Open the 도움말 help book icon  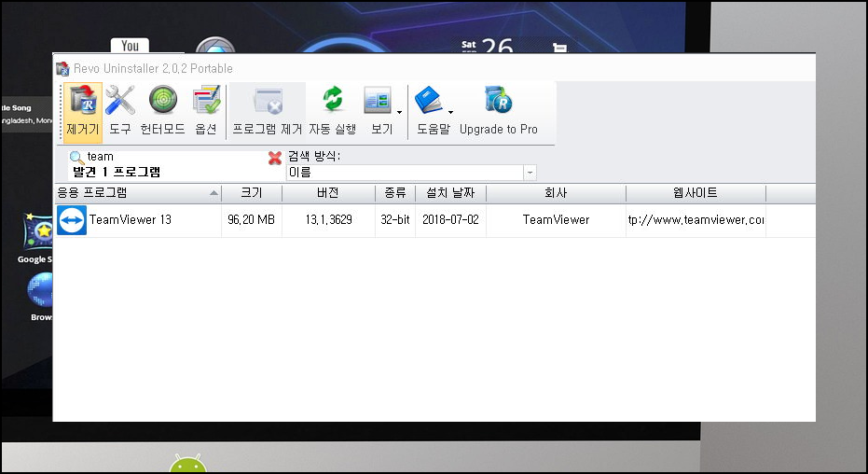pos(429,102)
